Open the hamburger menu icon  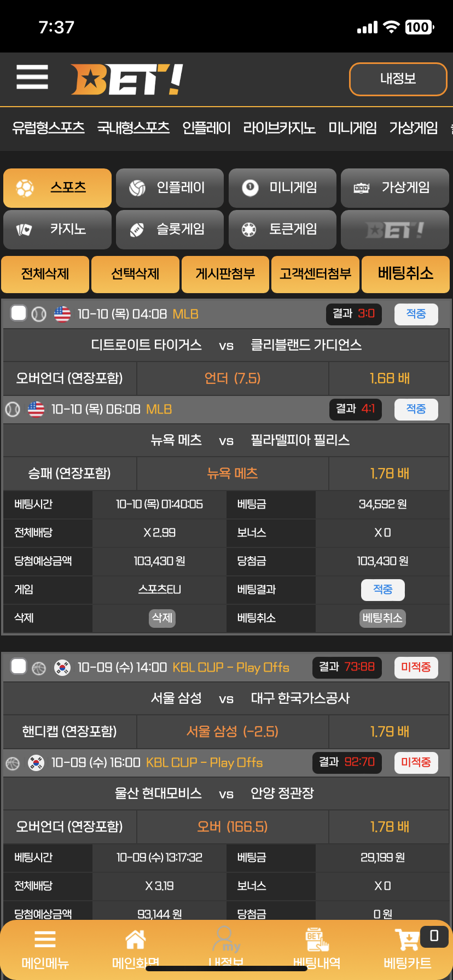coord(32,77)
